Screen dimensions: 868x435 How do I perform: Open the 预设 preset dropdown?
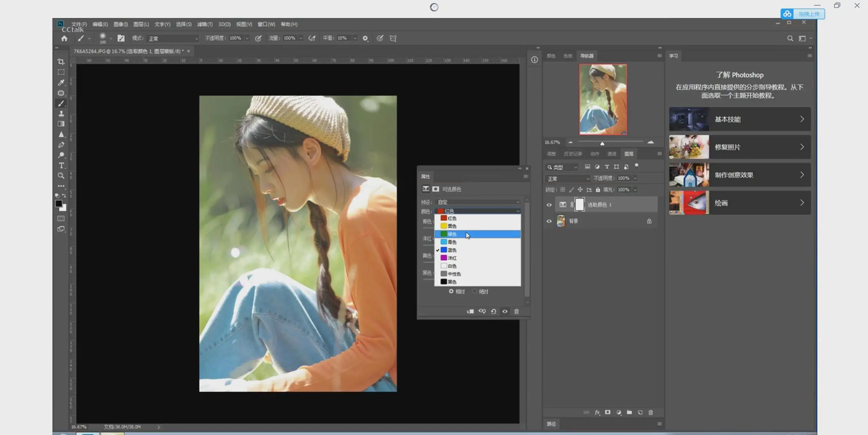(478, 202)
